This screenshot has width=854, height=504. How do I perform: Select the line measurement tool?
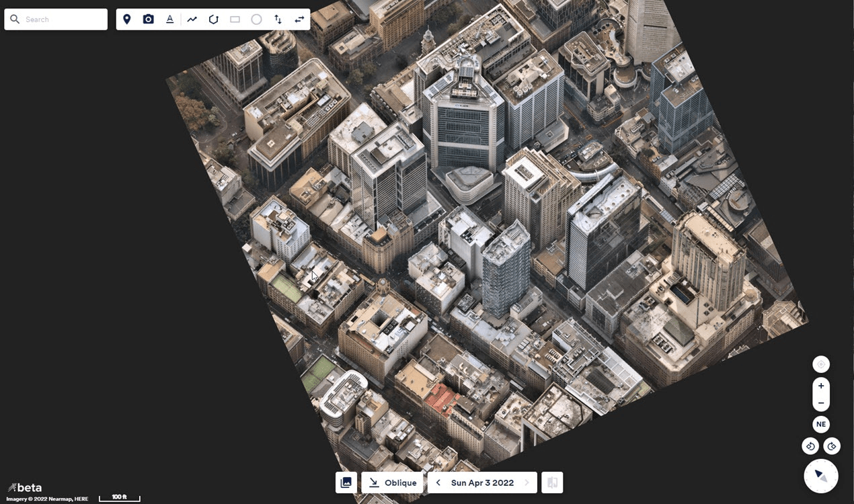[x=192, y=19]
